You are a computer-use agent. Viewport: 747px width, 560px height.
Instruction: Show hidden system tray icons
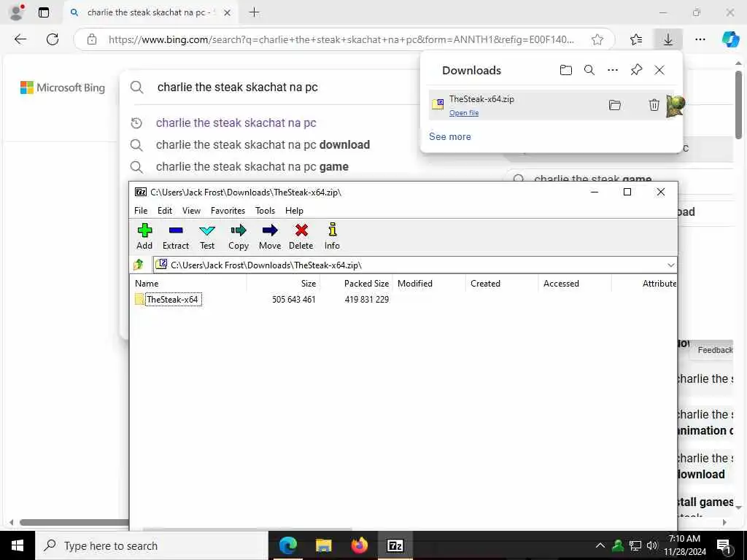click(x=600, y=545)
